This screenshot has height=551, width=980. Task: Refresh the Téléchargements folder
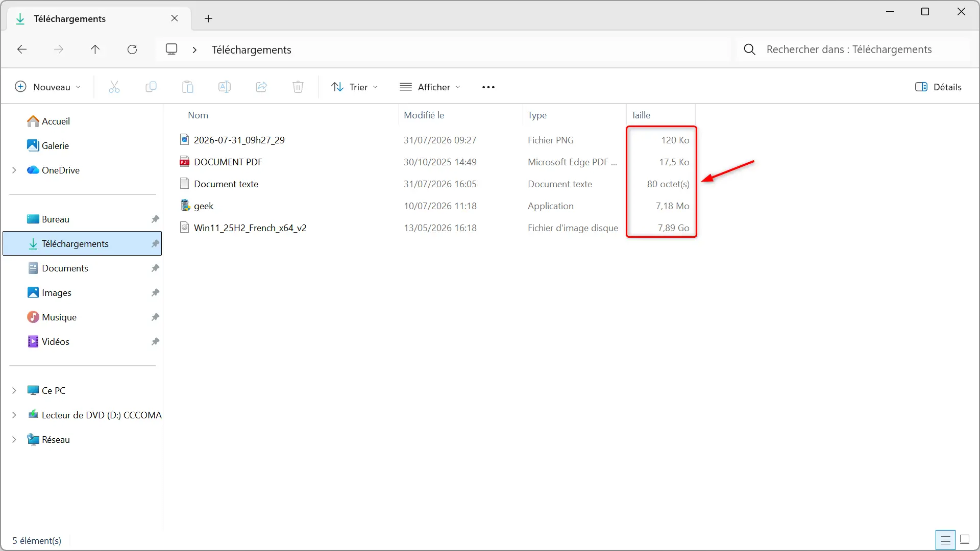(x=132, y=49)
